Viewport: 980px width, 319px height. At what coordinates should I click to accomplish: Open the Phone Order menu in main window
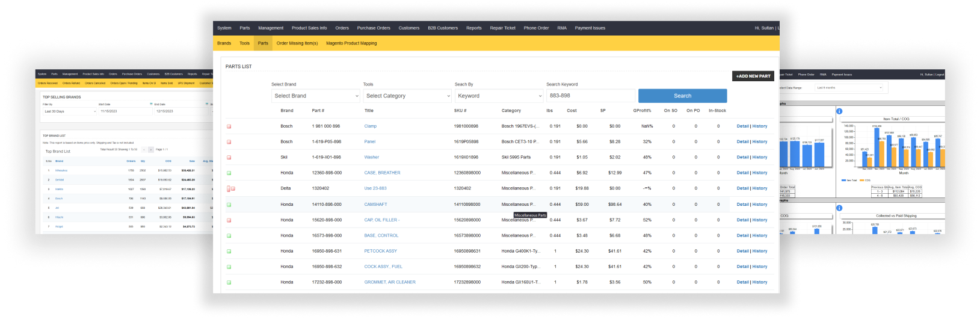tap(536, 28)
